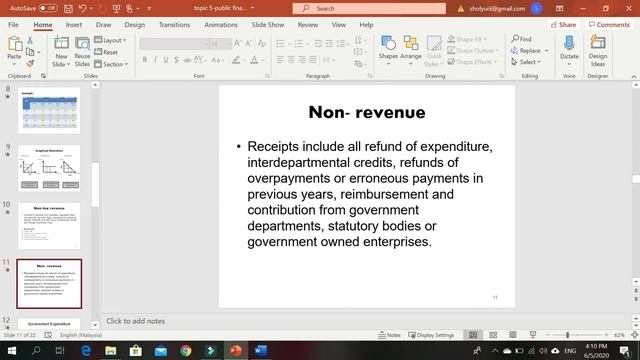Open Chrome from the taskbar

(186, 351)
